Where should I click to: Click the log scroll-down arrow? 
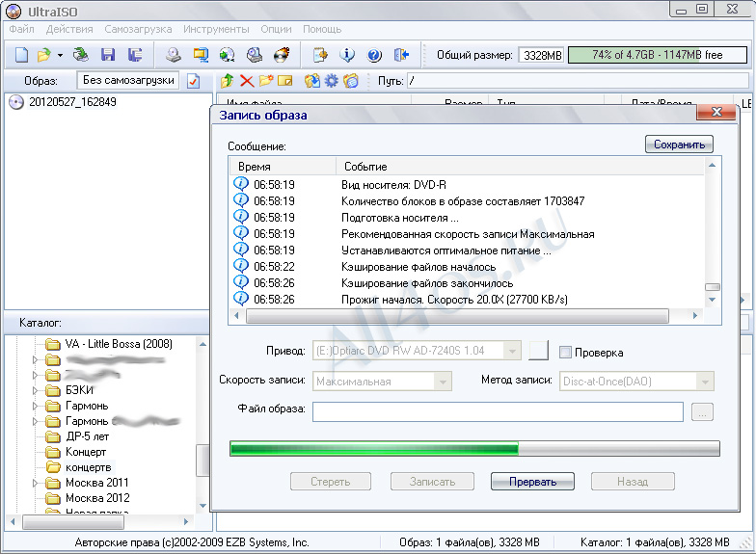(x=712, y=300)
